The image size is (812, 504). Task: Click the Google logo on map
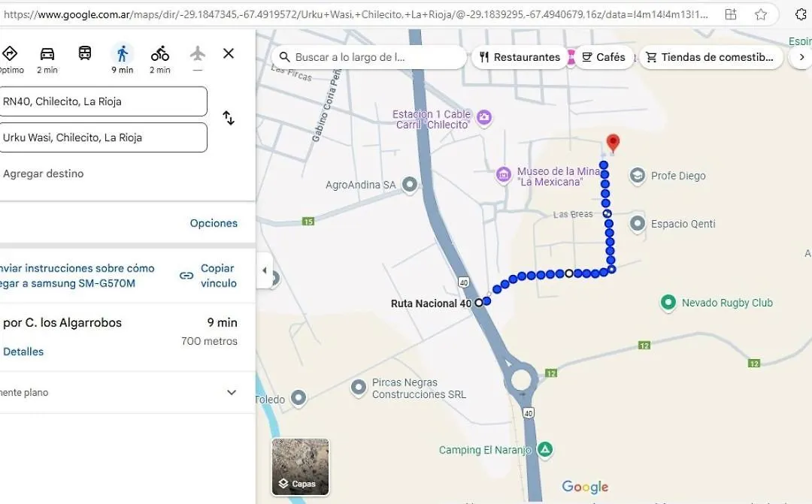[x=585, y=487]
